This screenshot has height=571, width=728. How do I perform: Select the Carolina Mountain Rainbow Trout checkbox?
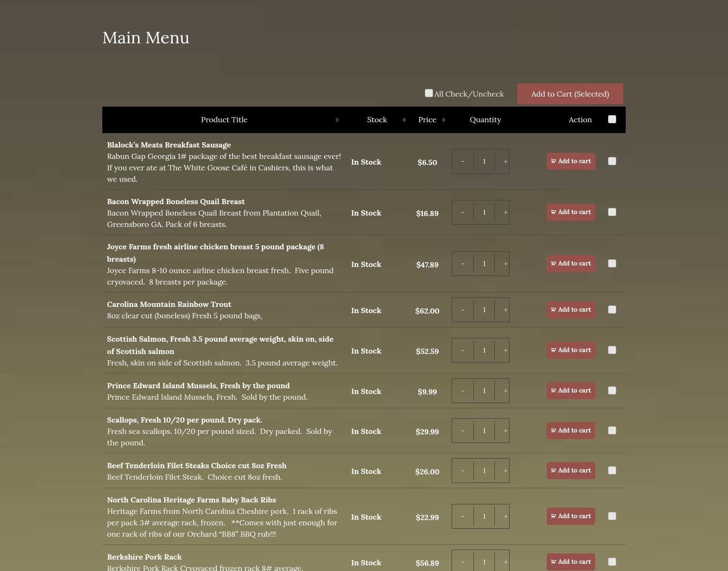(x=612, y=310)
